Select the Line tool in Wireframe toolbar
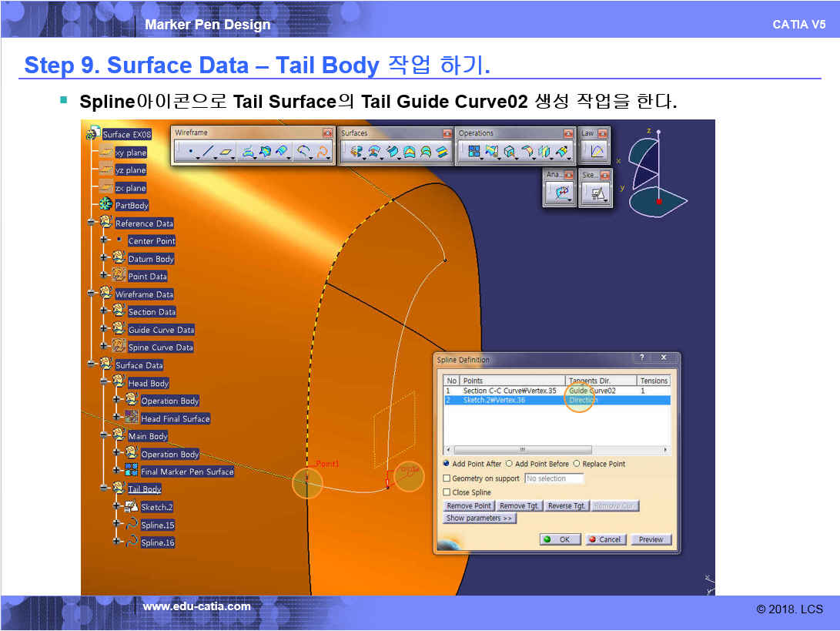This screenshot has height=631, width=840. point(208,152)
